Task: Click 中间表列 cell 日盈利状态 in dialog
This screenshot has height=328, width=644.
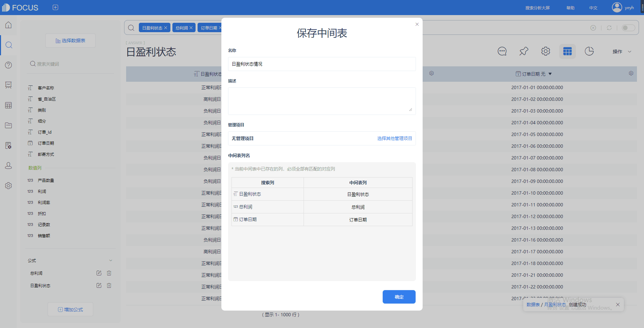Action: 358,194
